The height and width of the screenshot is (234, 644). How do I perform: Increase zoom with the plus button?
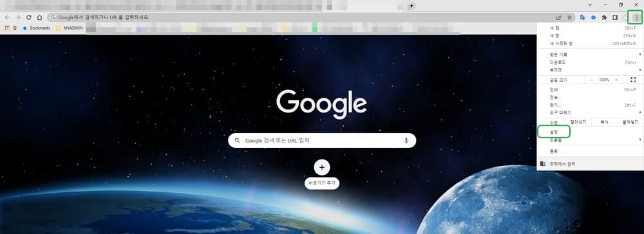[x=616, y=80]
